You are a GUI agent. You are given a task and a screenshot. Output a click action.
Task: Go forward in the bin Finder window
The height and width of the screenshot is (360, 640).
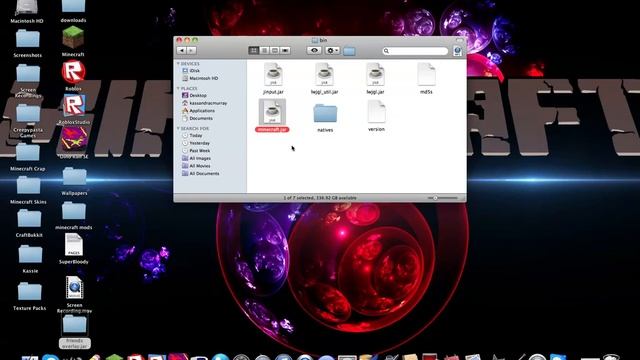[x=191, y=51]
